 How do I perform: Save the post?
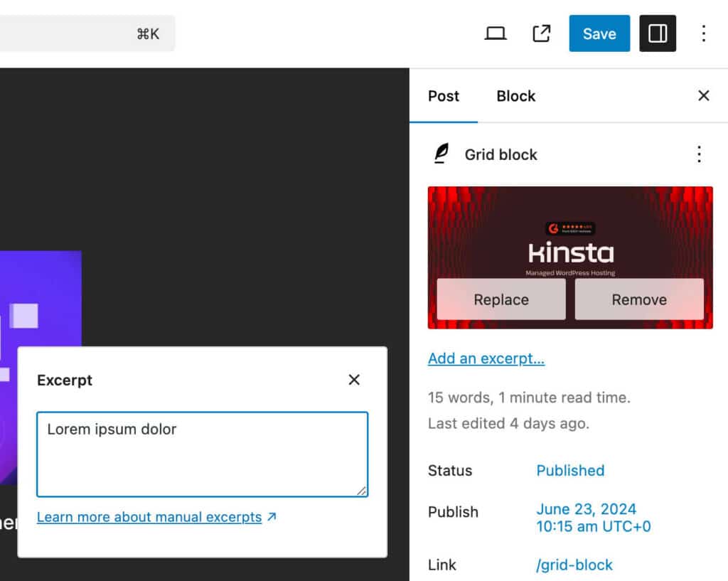coord(599,33)
